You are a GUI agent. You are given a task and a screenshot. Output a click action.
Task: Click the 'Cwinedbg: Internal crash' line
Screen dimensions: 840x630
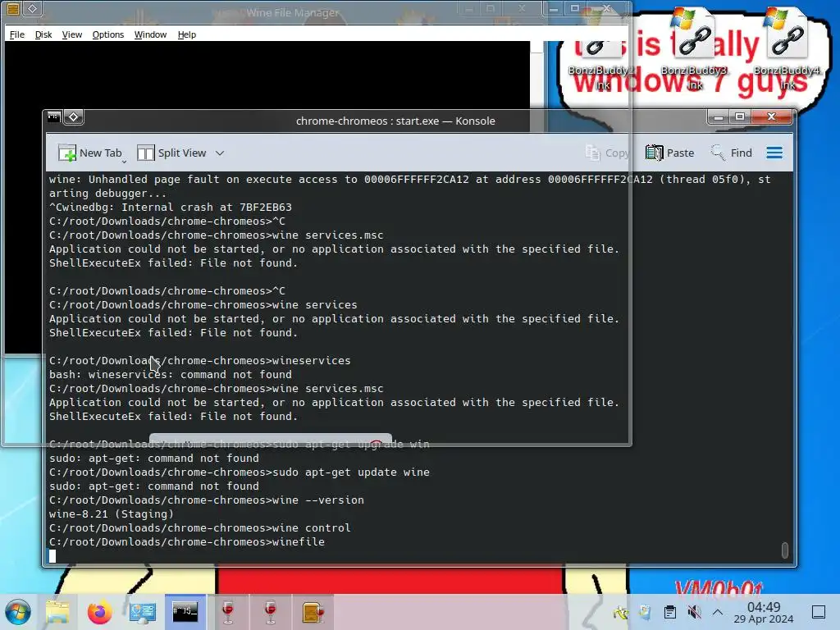pos(171,207)
